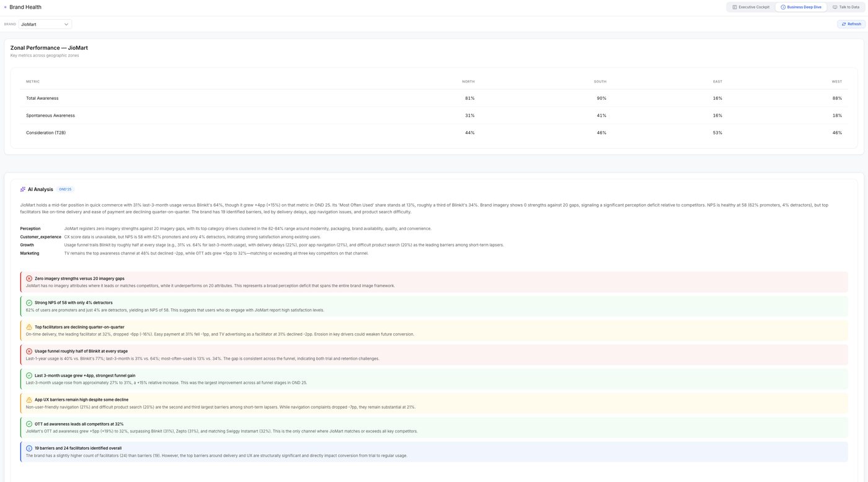Click the SOUTH column header
This screenshot has height=482, width=868.
[600, 81]
